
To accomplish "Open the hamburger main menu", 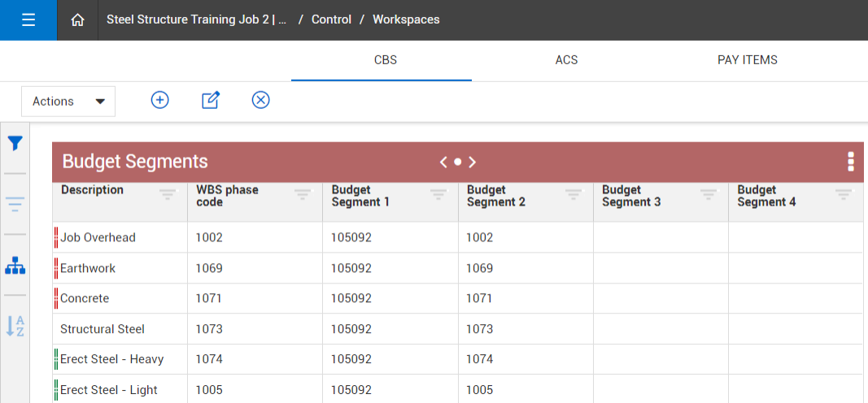I will click(28, 20).
